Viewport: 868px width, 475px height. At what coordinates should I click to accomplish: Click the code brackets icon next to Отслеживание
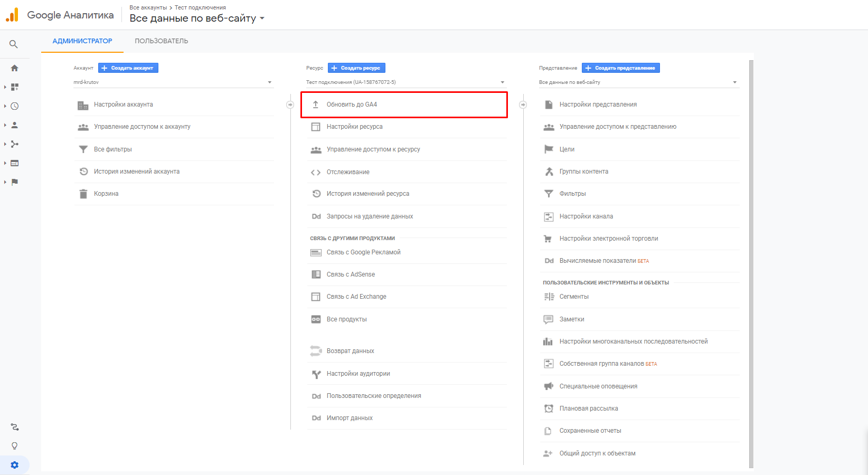pos(316,172)
